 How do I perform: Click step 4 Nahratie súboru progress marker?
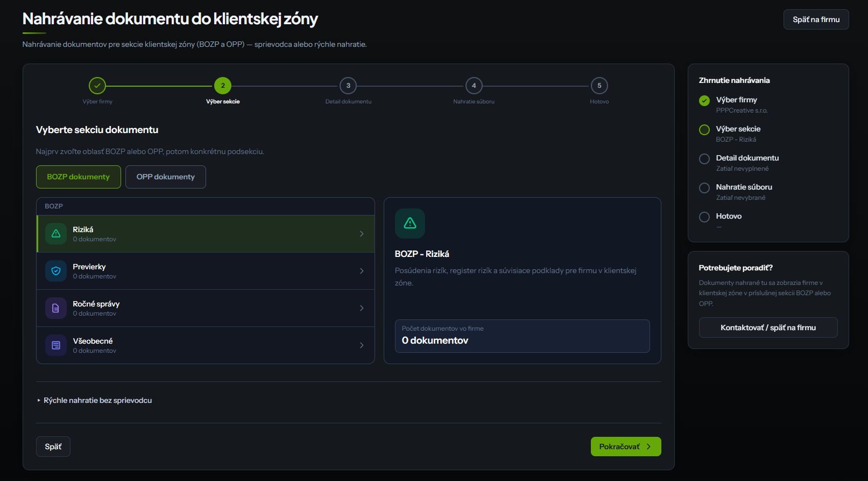pos(474,86)
